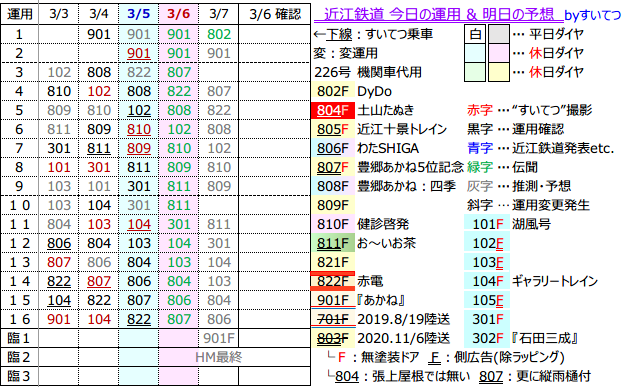Click the 斜字 legend entry for 運用変更発生
This screenshot has height=387, width=625.
click(x=528, y=205)
